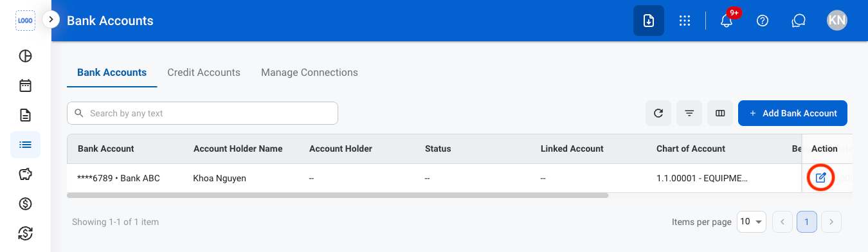Switch to the Manage Connections tab
Image resolution: width=868 pixels, height=252 pixels.
[309, 73]
